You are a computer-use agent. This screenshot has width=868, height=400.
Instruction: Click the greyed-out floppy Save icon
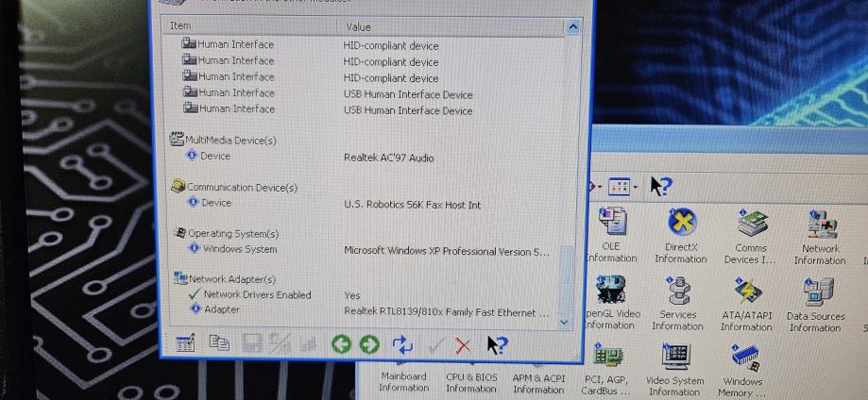(x=252, y=343)
